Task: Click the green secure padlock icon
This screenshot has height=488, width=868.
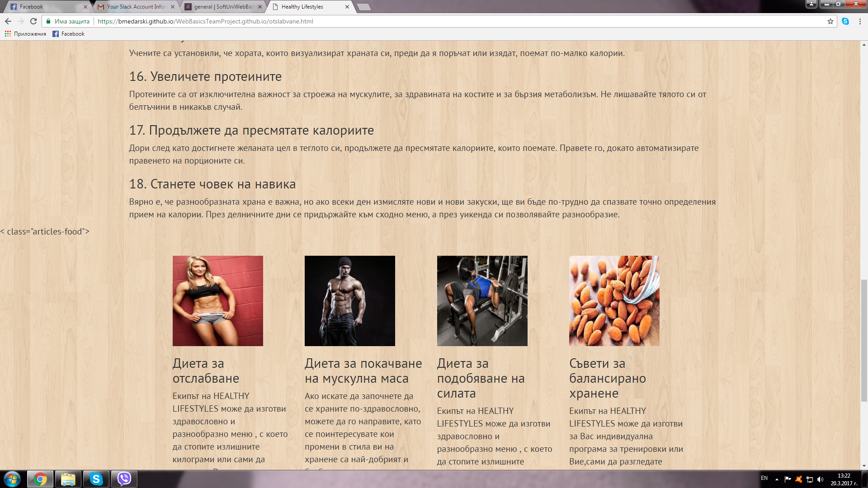Action: [48, 21]
